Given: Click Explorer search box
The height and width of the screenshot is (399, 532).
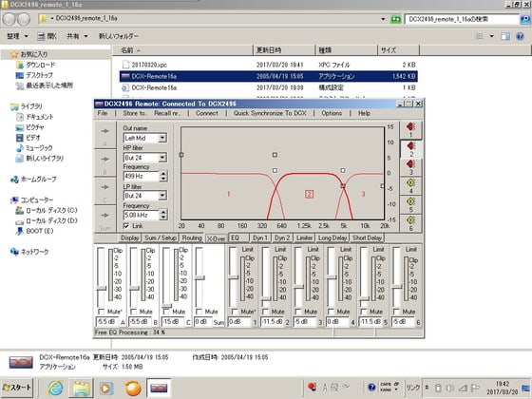Looking at the screenshot, I should point(462,19).
